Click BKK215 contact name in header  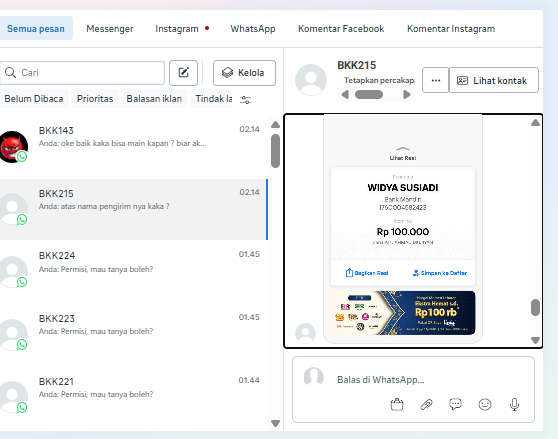(357, 65)
